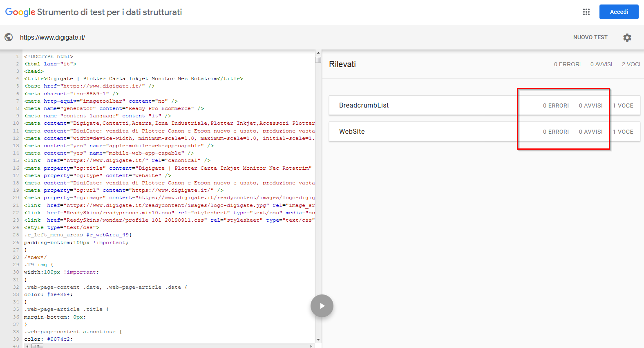Click the Accedi sign-in button
This screenshot has width=644, height=348.
click(x=619, y=12)
